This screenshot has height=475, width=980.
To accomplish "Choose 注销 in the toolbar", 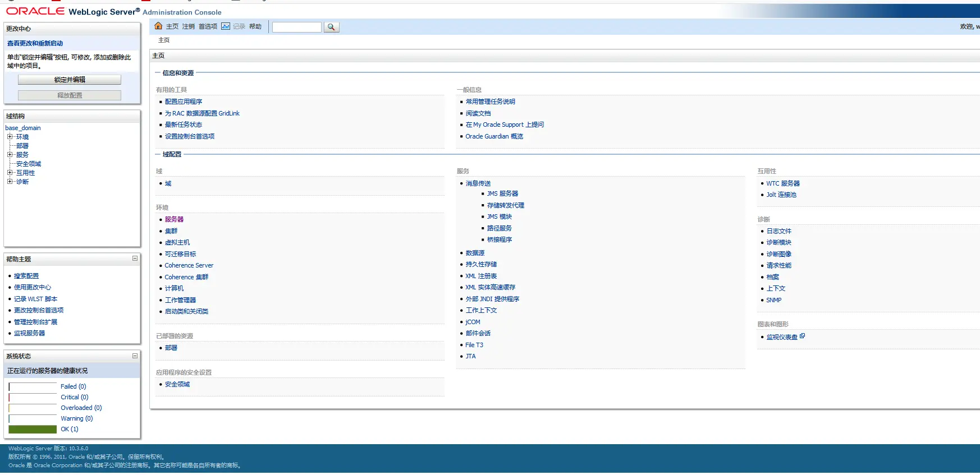I will [x=189, y=26].
